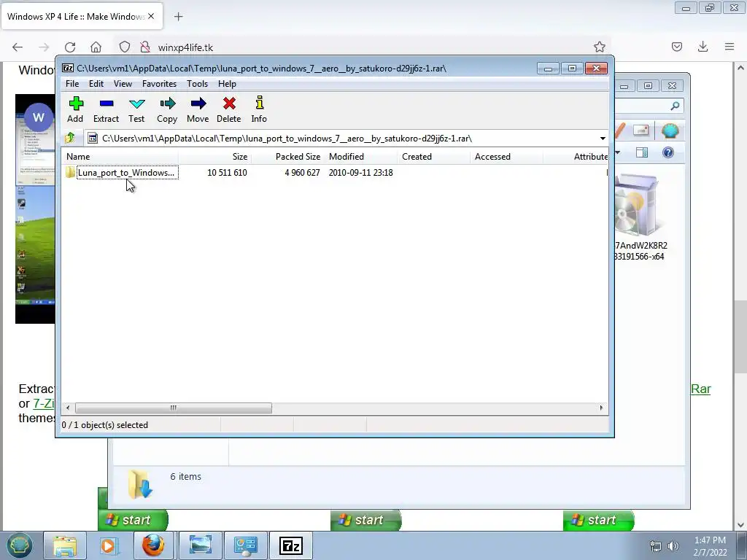Click the red Delete icon
Screen dimensions: 747x560
click(x=228, y=109)
